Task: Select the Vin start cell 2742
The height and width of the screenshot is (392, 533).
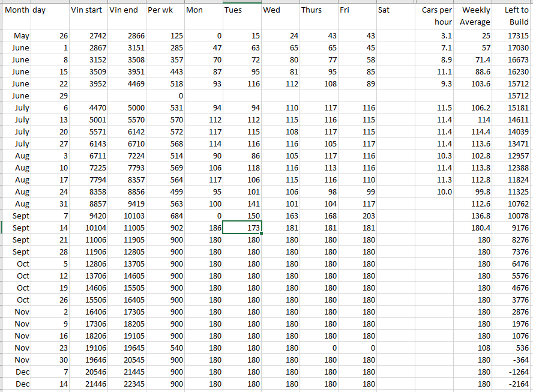Action: tap(88, 36)
